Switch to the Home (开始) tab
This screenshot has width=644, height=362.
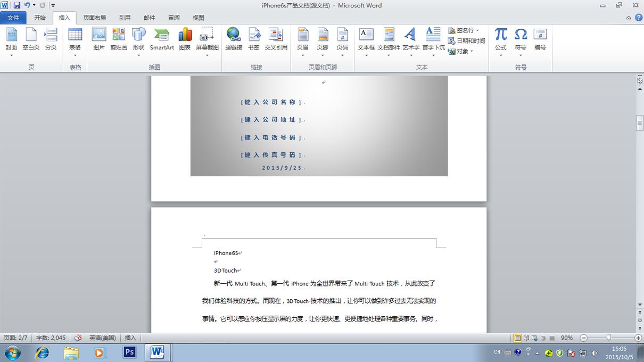point(40,18)
